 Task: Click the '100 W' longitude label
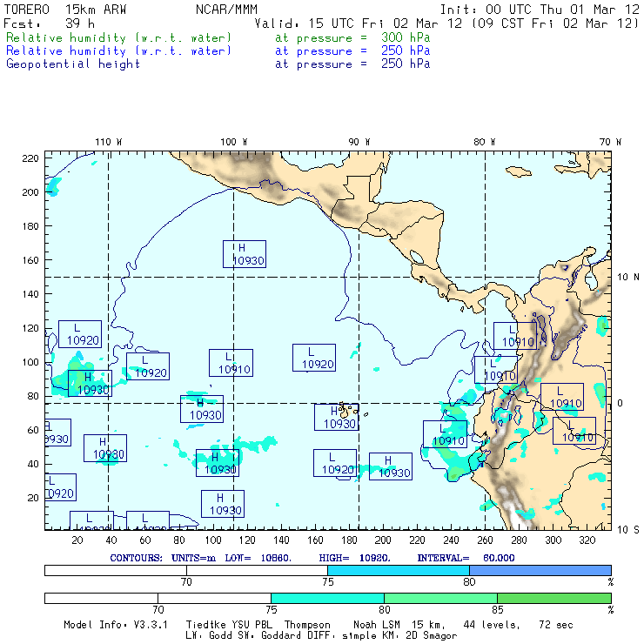(x=234, y=142)
